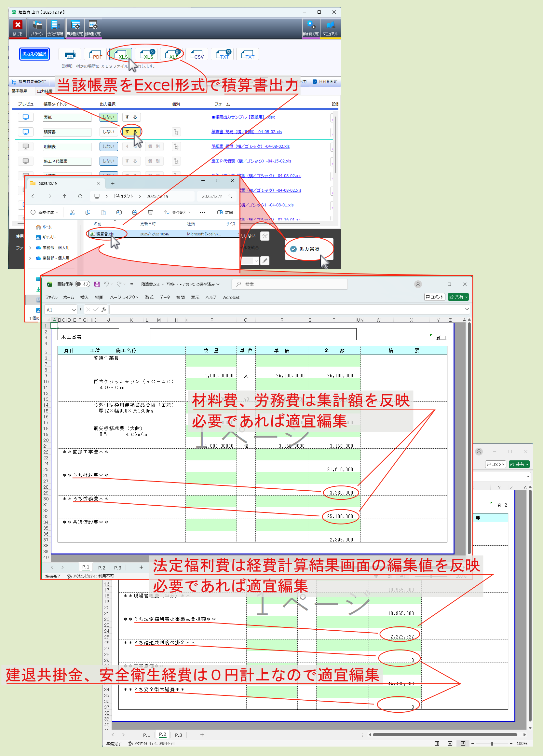Select the PDF output format icon
This screenshot has height=756, width=543.
pyautogui.click(x=95, y=54)
